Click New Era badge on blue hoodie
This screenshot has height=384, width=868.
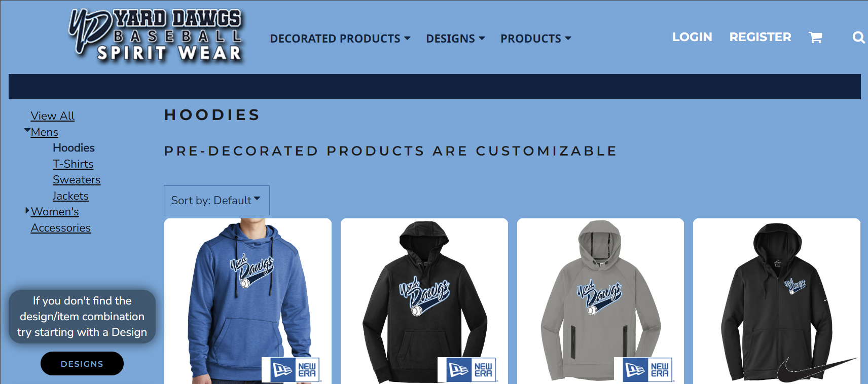coord(291,369)
